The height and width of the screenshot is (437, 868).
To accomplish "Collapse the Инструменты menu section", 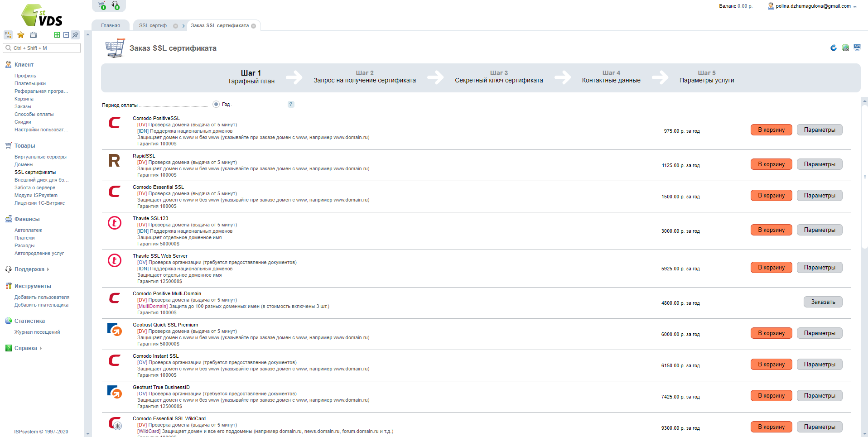I will coord(33,286).
